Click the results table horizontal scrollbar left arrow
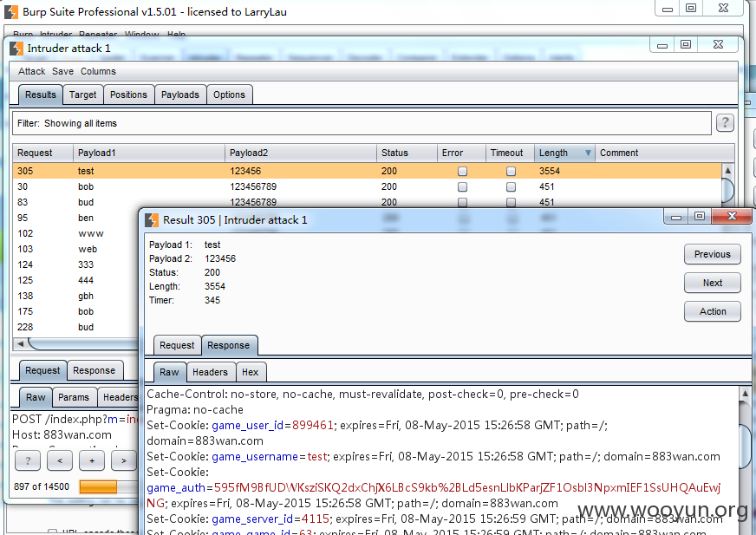 tap(20, 344)
